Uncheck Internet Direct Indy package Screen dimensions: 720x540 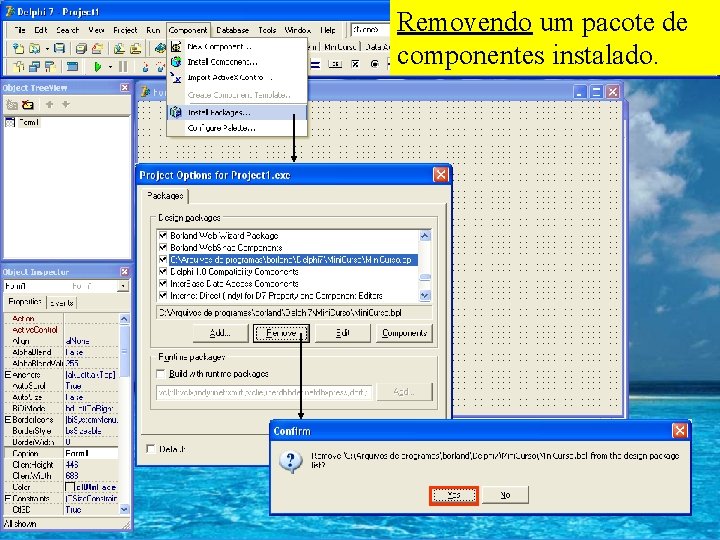(163, 295)
